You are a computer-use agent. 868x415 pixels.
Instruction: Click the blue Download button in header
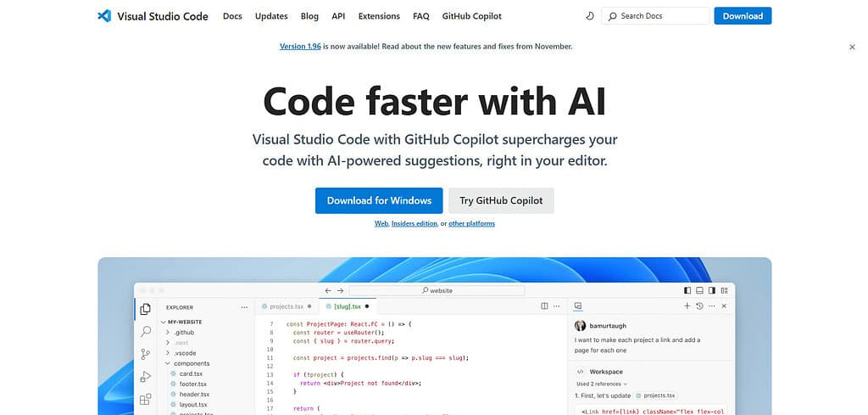(x=743, y=16)
